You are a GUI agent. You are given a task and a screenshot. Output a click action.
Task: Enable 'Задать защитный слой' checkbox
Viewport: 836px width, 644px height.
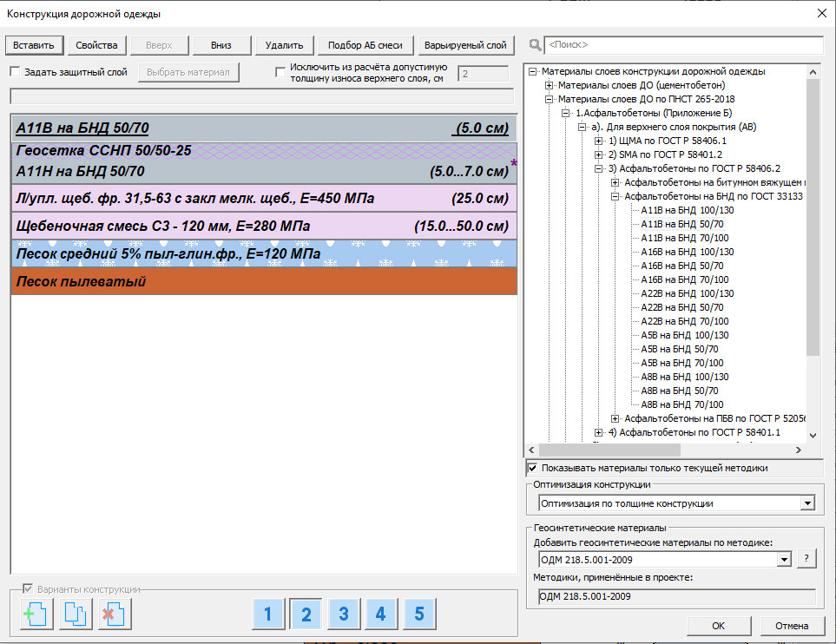pos(15,72)
